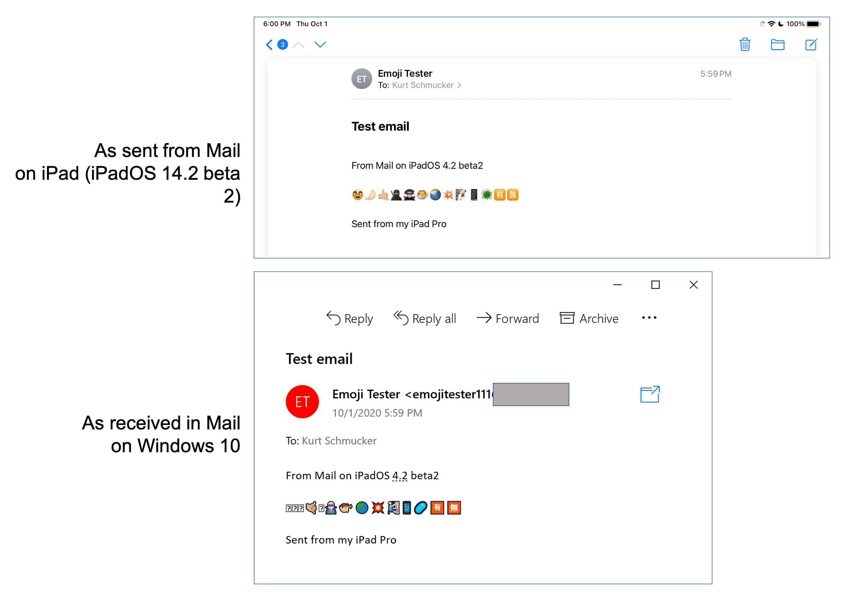Open the move-to-folder icon
This screenshot has width=846, height=616.
(777, 44)
